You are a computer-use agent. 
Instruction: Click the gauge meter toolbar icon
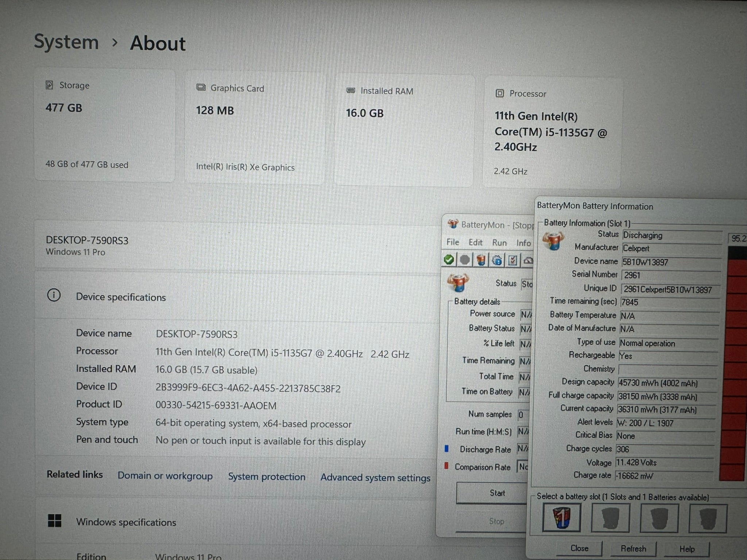528,260
